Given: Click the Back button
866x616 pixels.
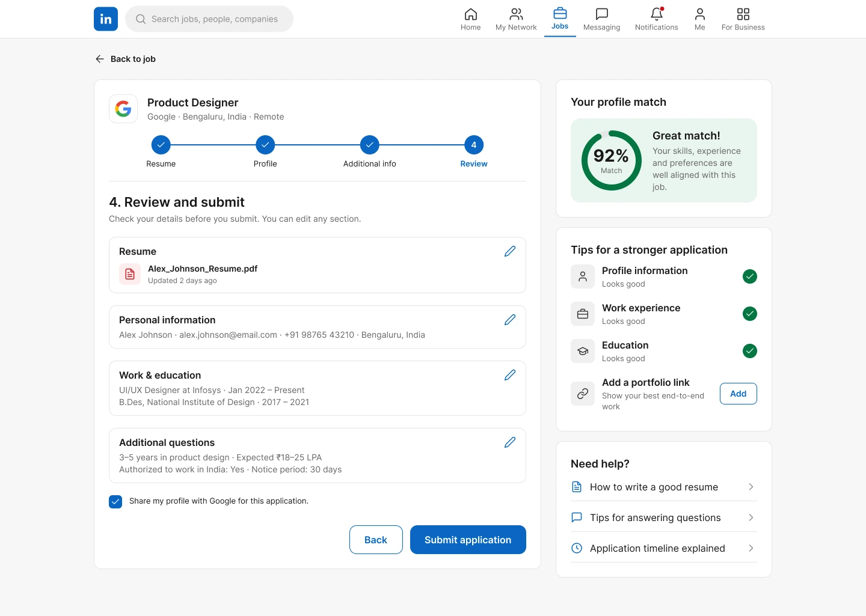Looking at the screenshot, I should [376, 540].
